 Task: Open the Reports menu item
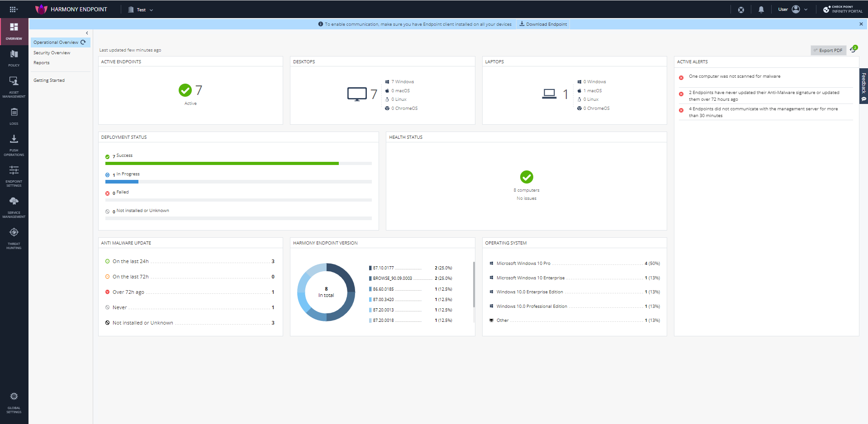[x=42, y=63]
